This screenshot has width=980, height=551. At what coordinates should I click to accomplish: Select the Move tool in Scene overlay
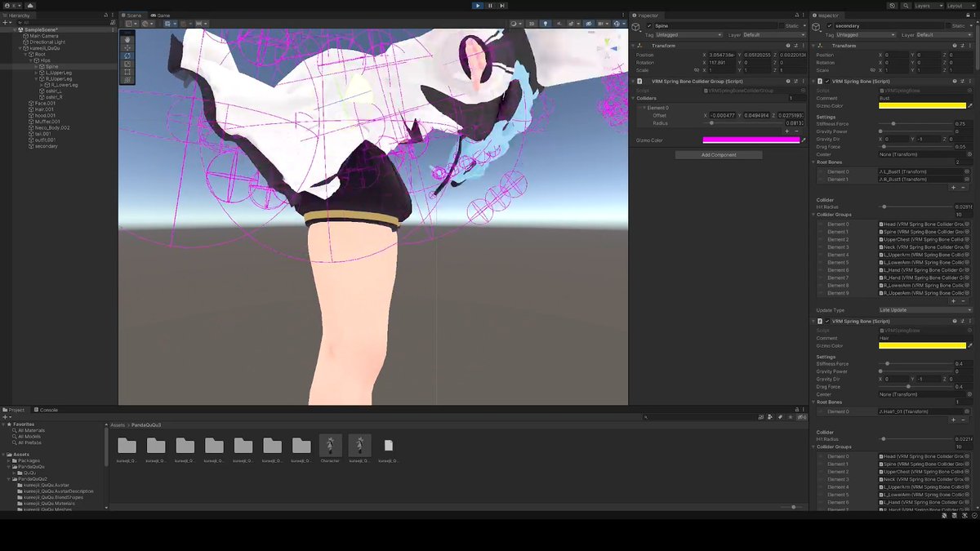[x=127, y=47]
